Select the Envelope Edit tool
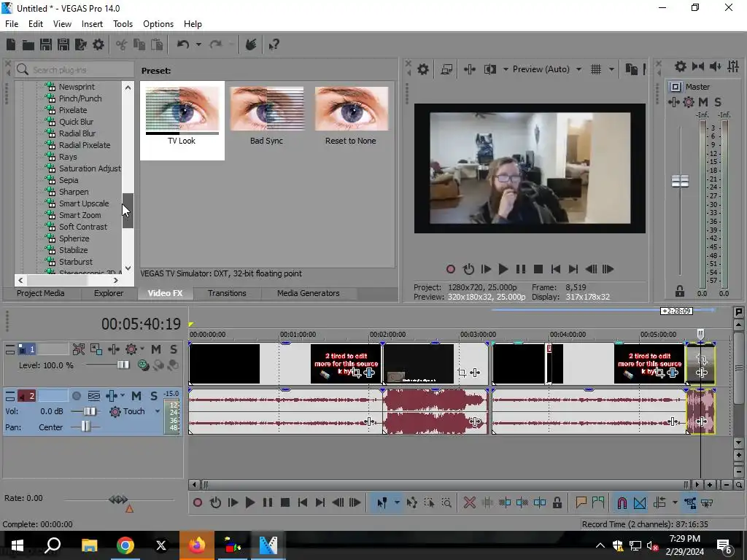747x560 pixels. coord(412,502)
